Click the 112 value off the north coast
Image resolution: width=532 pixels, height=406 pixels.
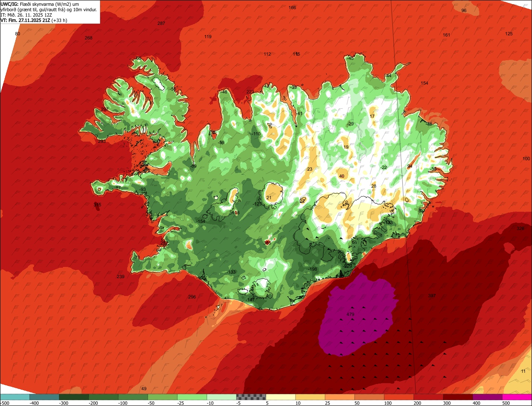(267, 54)
